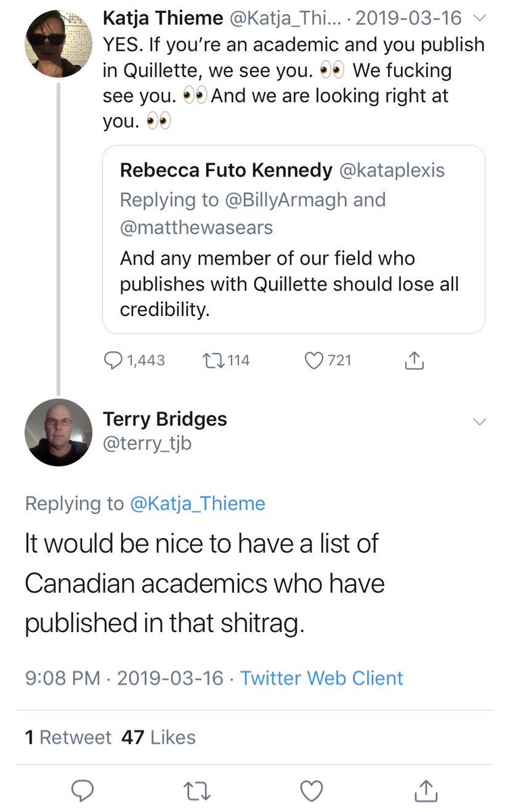505x812 pixels.
Task: Open Terry Bridges' profile picture
Action: pyautogui.click(x=58, y=432)
